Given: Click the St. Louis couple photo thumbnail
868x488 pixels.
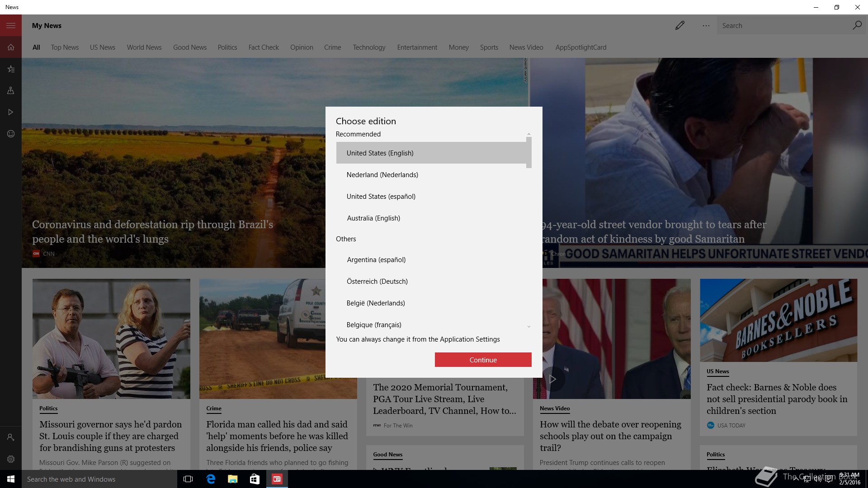Looking at the screenshot, I should point(111,338).
